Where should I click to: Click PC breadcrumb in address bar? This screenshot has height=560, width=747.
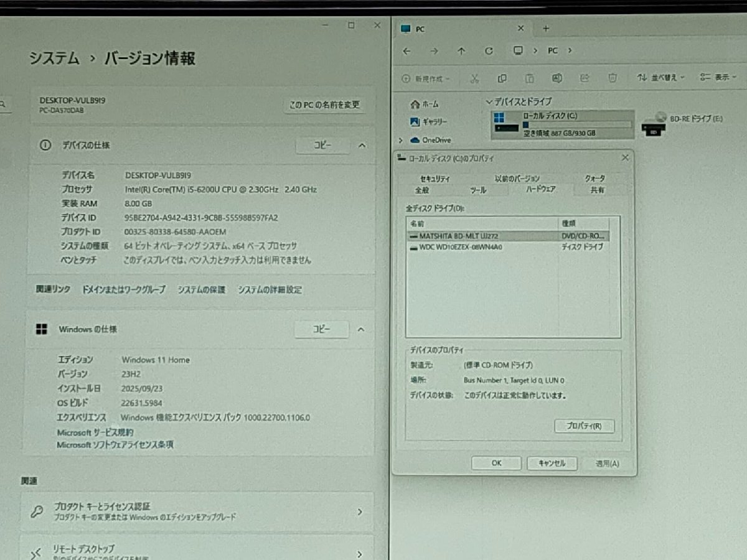click(x=553, y=51)
